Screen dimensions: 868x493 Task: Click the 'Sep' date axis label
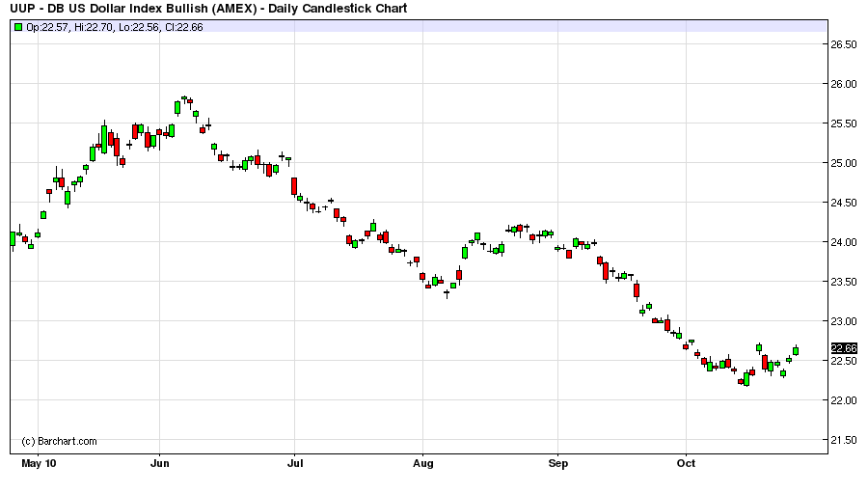(558, 463)
